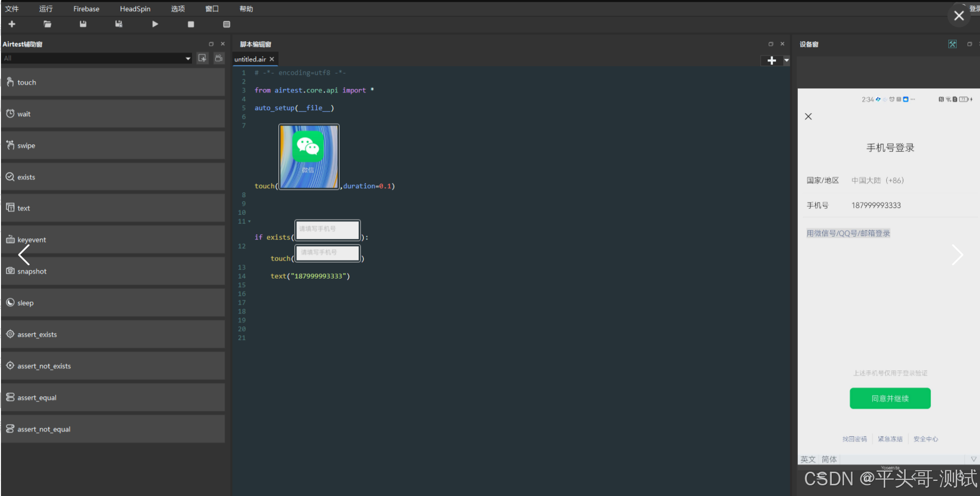Select the keyevent command
The height and width of the screenshot is (496, 980).
tap(113, 239)
